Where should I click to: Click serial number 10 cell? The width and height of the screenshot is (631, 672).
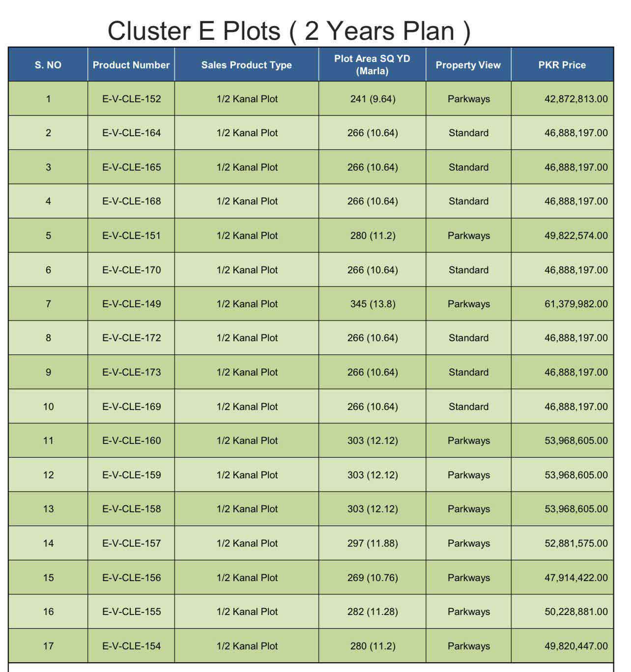[x=48, y=407]
